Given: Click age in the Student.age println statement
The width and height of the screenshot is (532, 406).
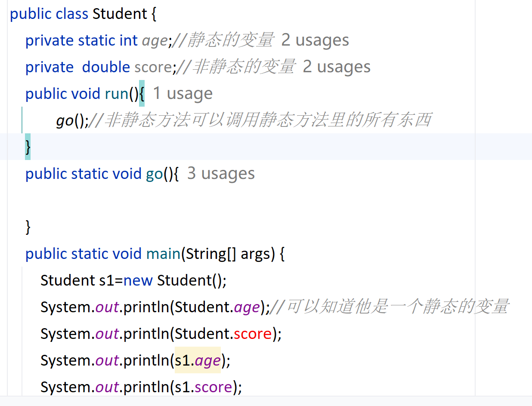Looking at the screenshot, I should point(247,307).
